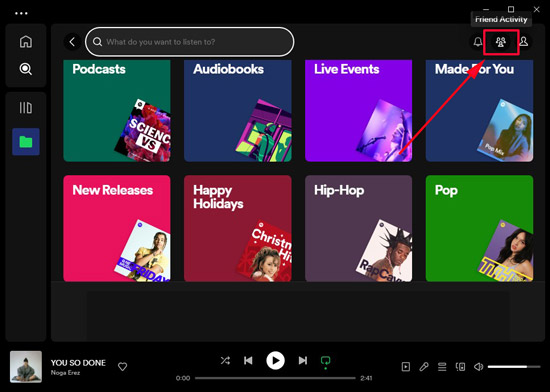
Task: Open the Hip-Hop category card
Action: pyautogui.click(x=358, y=228)
